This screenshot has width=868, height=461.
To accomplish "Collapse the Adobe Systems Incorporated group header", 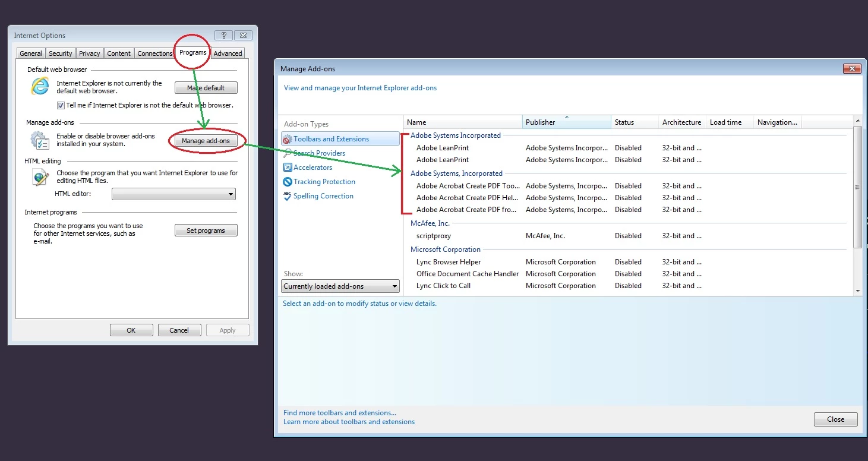I will [455, 135].
